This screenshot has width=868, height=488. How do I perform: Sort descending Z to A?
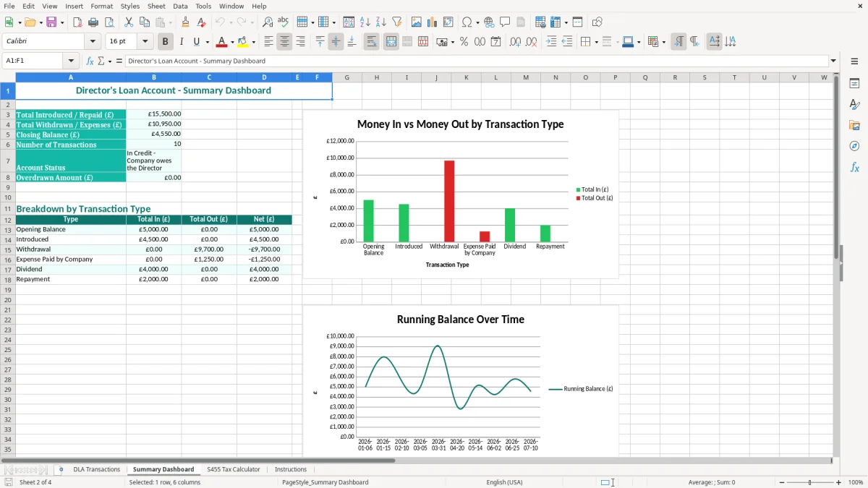(381, 22)
